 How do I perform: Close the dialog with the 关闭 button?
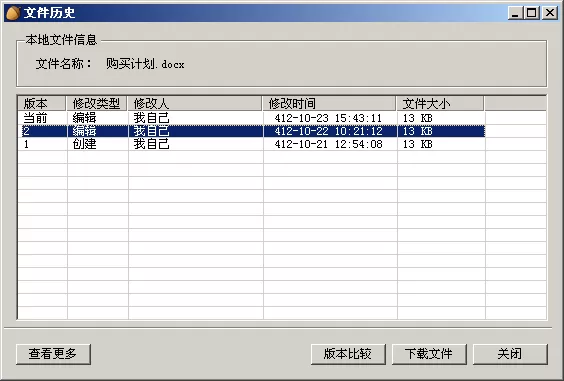pyautogui.click(x=510, y=354)
